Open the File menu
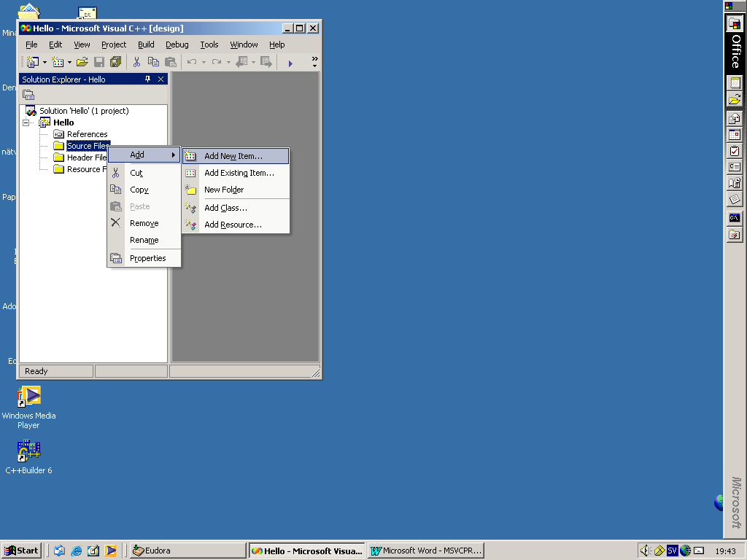The width and height of the screenshot is (747, 560). point(31,44)
